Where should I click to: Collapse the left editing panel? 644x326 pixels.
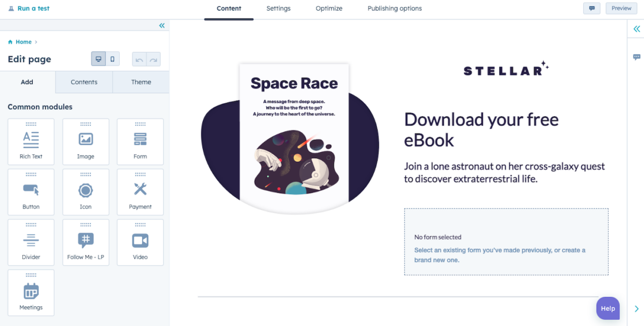point(162,25)
